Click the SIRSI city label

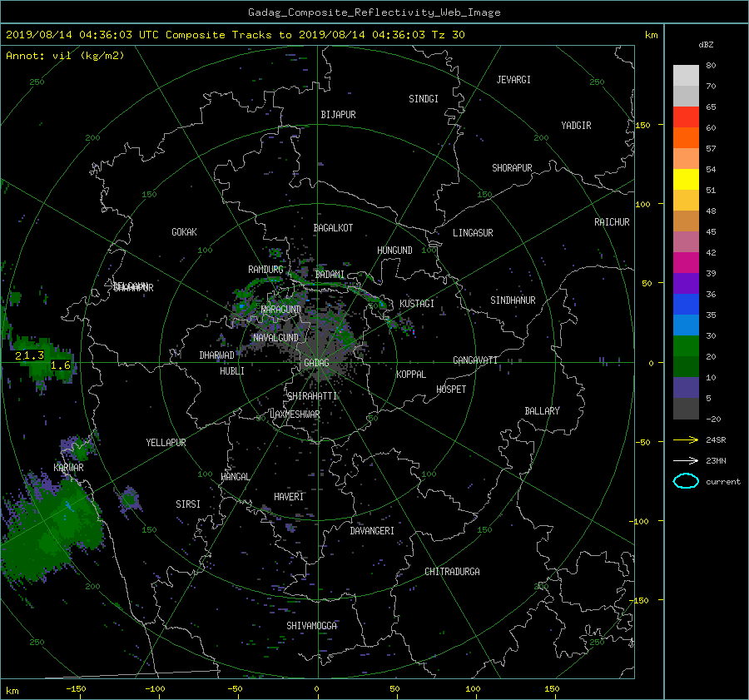188,504
